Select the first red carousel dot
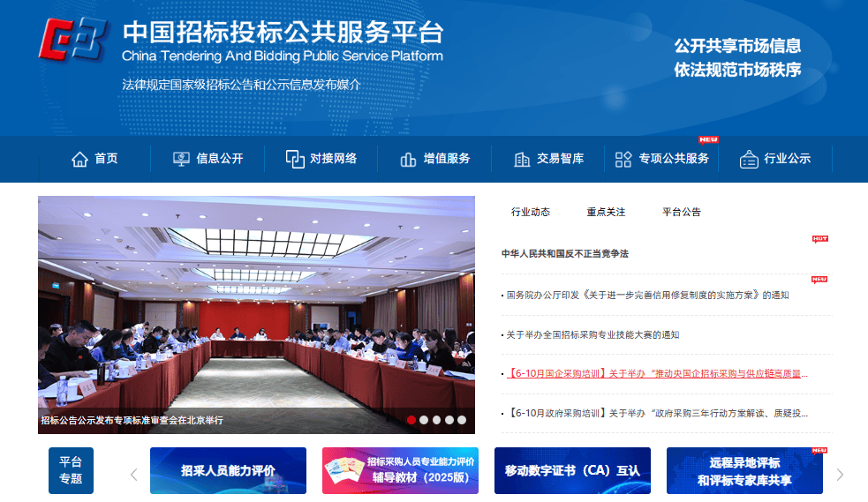This screenshot has width=868, height=502. click(x=411, y=420)
